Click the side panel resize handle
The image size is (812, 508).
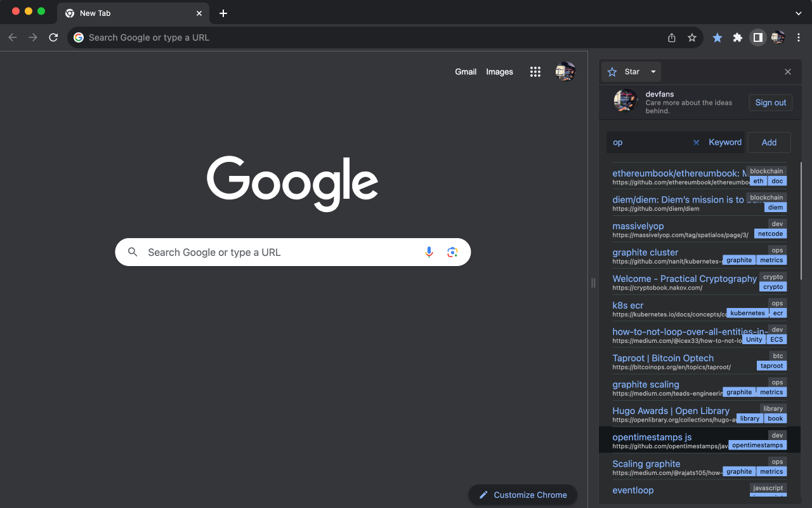593,283
